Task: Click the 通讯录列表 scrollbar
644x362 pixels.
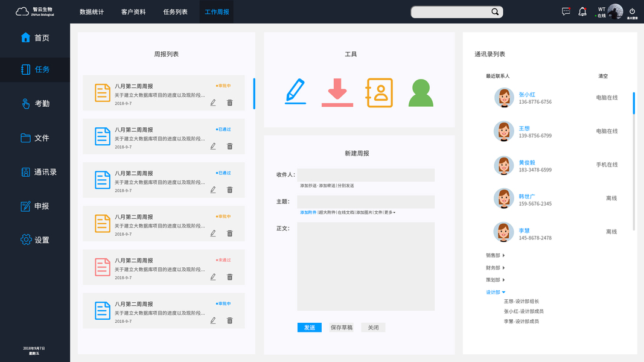Action: point(634,103)
